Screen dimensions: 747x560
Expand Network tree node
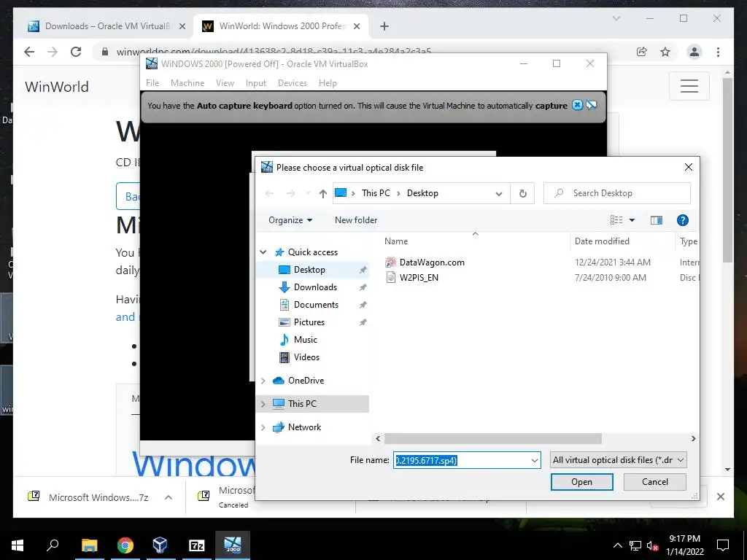[x=263, y=427]
